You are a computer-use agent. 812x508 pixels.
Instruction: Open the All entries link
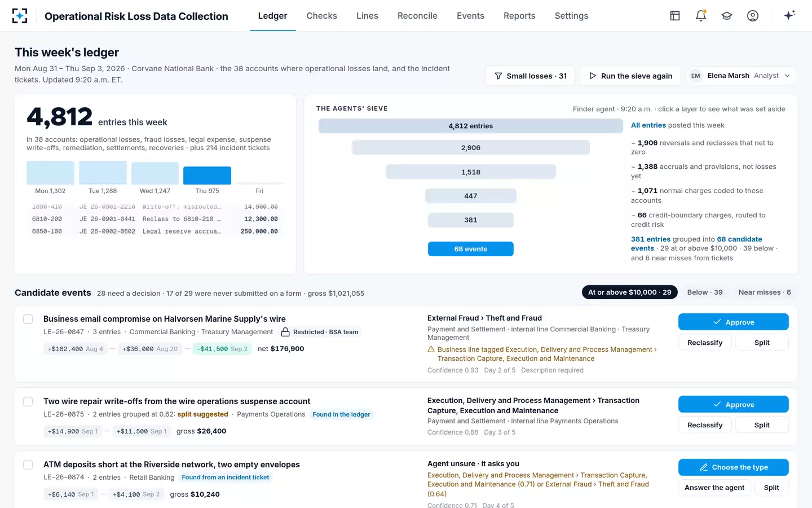(x=648, y=125)
